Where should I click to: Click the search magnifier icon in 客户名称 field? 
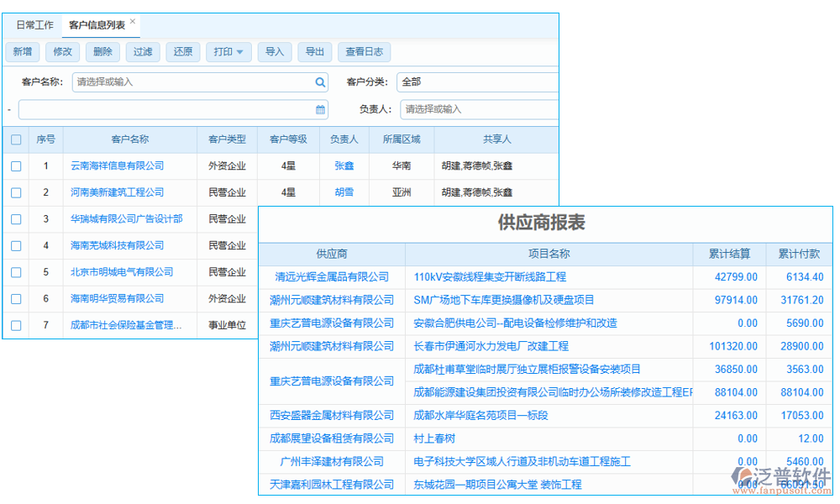[319, 82]
